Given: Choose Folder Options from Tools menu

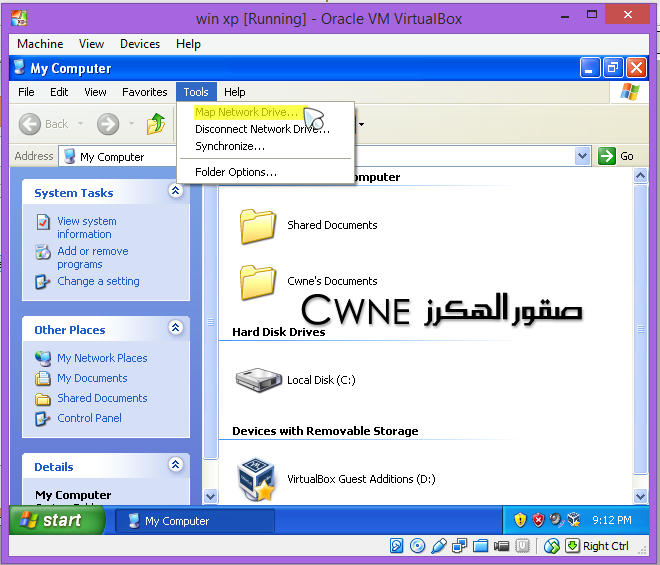Looking at the screenshot, I should pos(236,172).
